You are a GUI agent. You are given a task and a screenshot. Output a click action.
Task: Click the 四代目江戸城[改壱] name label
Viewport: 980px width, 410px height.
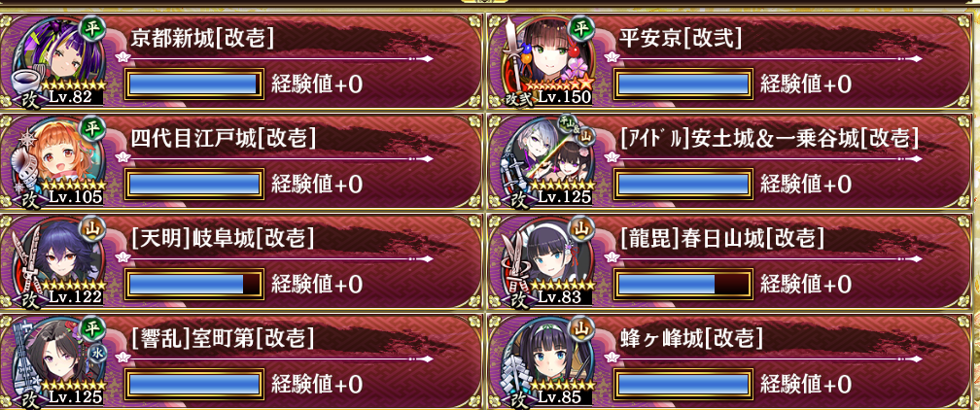point(223,138)
